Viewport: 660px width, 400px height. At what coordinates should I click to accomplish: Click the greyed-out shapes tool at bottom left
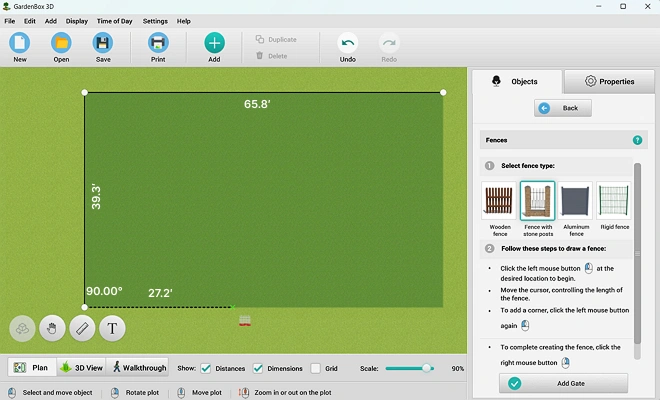[22, 328]
